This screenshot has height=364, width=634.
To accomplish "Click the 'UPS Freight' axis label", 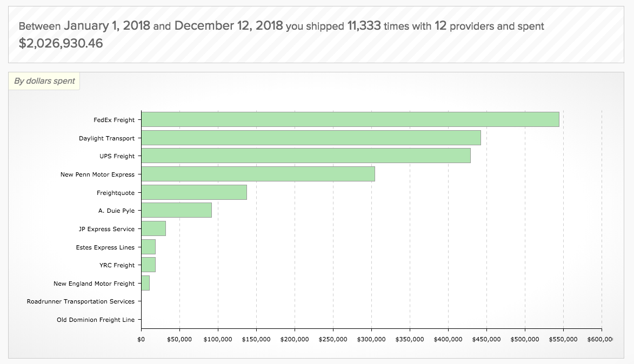I will click(x=117, y=156).
